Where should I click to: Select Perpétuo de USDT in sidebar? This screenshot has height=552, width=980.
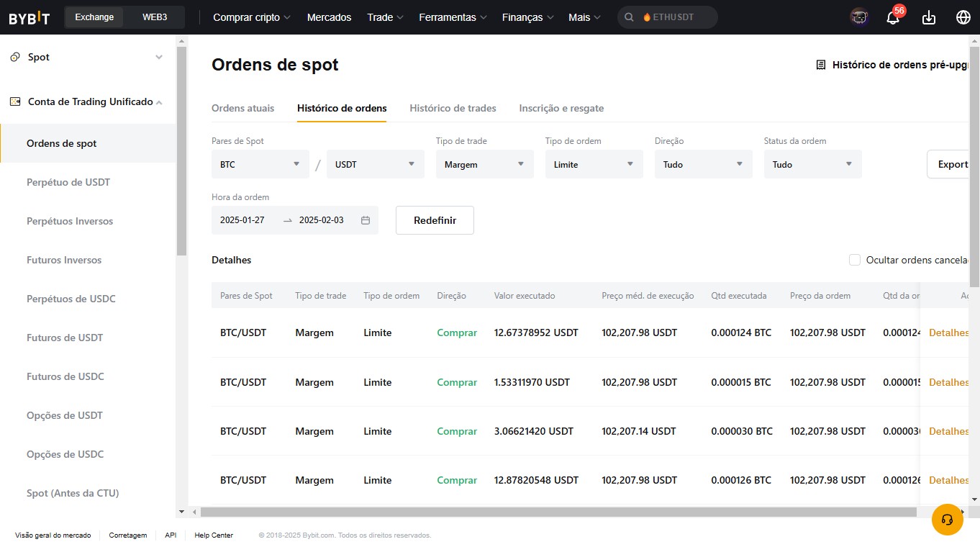68,182
